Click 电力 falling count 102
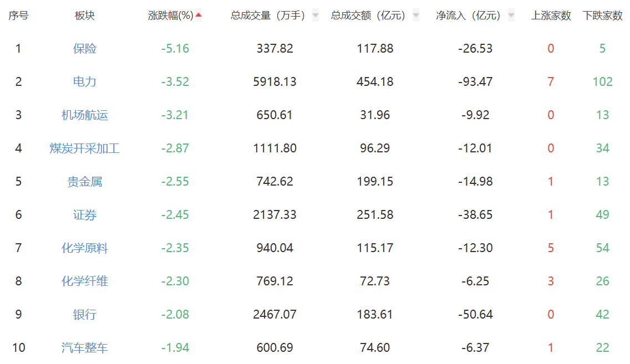Screen dimensions: 630x364 click(x=602, y=82)
